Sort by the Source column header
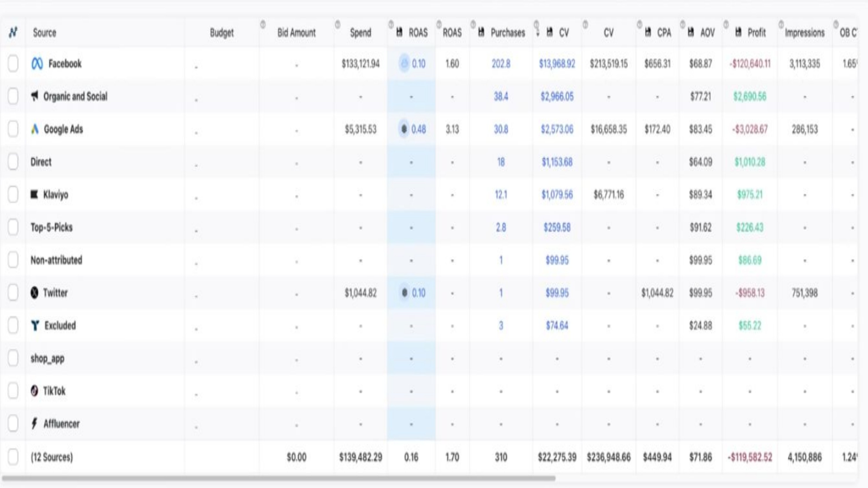 (45, 33)
